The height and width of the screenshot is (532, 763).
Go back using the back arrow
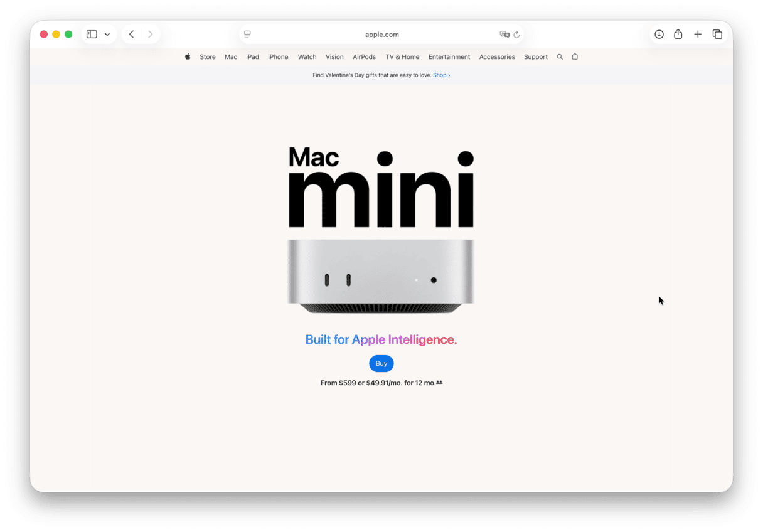point(131,34)
